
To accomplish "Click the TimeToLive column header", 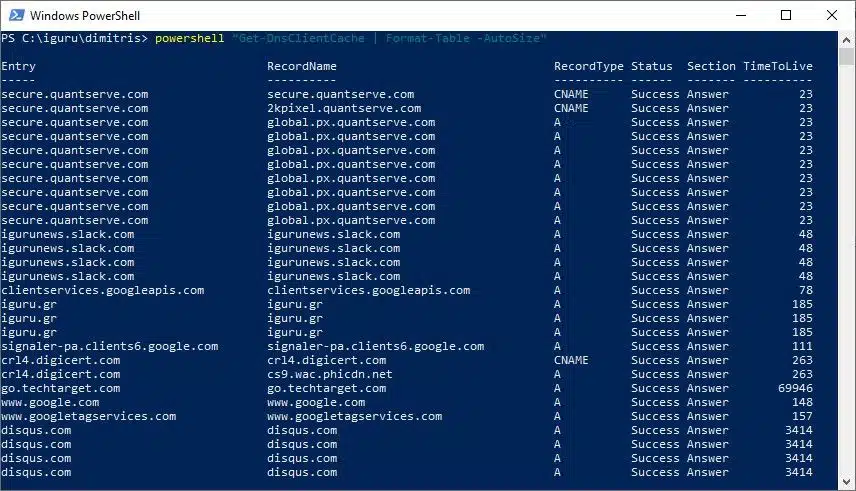I will click(778, 66).
